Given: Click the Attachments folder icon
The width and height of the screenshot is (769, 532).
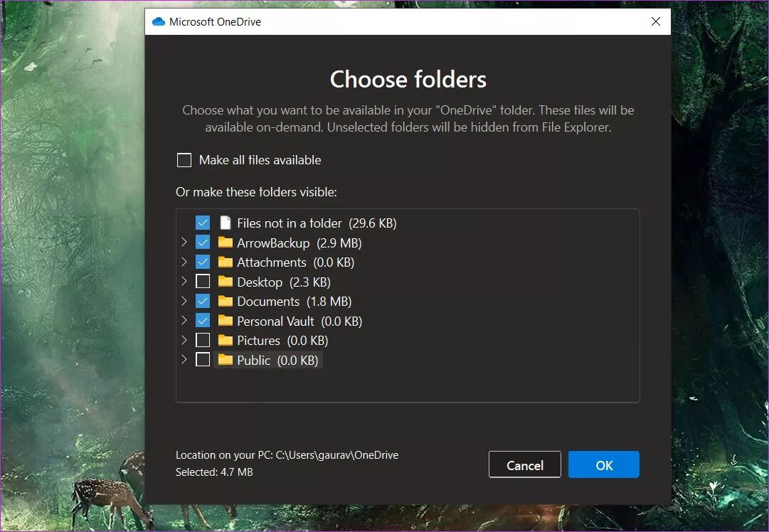Looking at the screenshot, I should coord(225,262).
